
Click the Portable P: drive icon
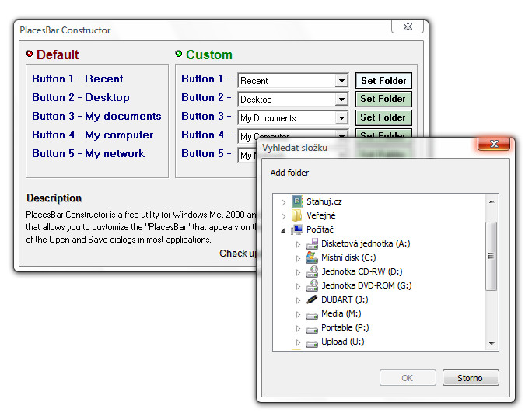[x=312, y=330]
